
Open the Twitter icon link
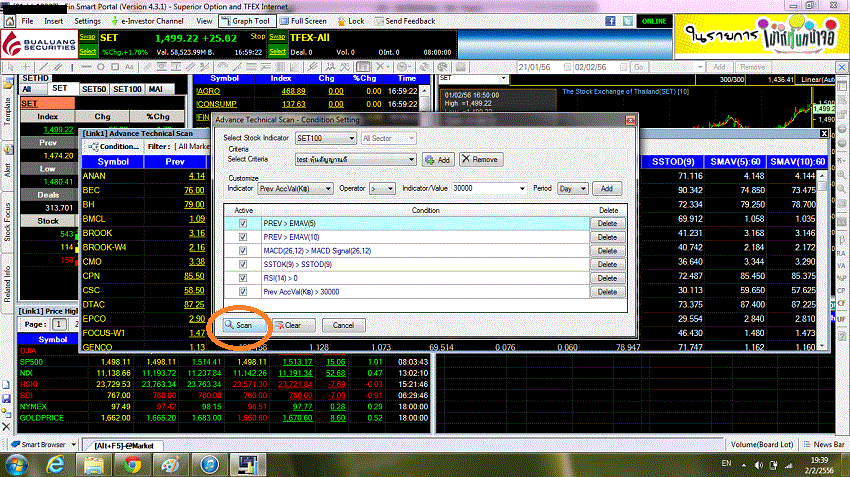pos(628,21)
